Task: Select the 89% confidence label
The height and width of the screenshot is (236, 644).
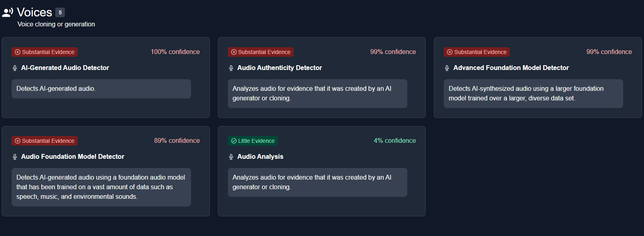Action: click(177, 141)
